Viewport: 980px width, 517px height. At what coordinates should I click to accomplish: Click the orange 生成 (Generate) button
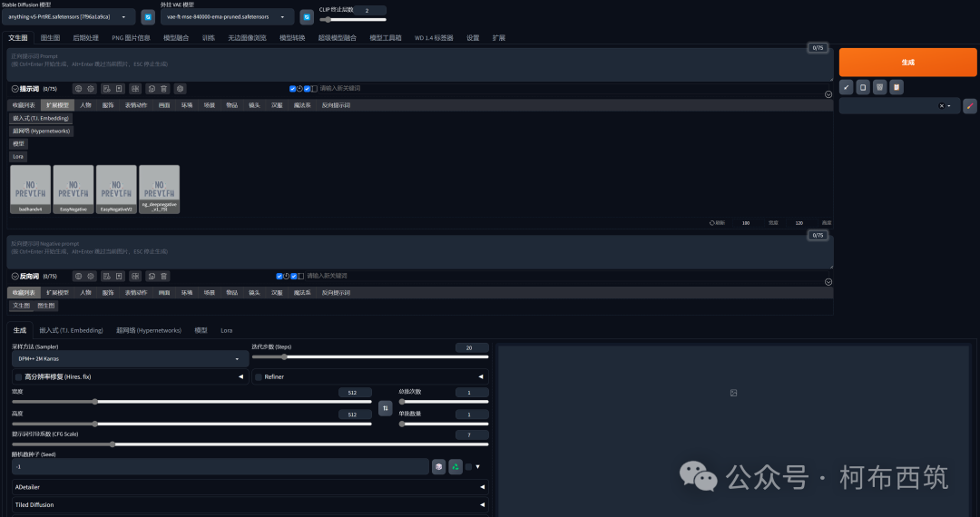(907, 63)
